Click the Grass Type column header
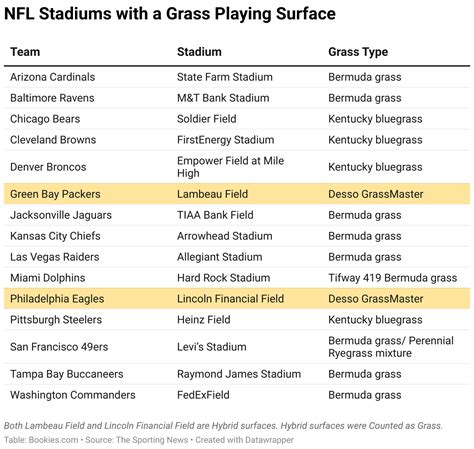This screenshot has height=449, width=474. [358, 52]
